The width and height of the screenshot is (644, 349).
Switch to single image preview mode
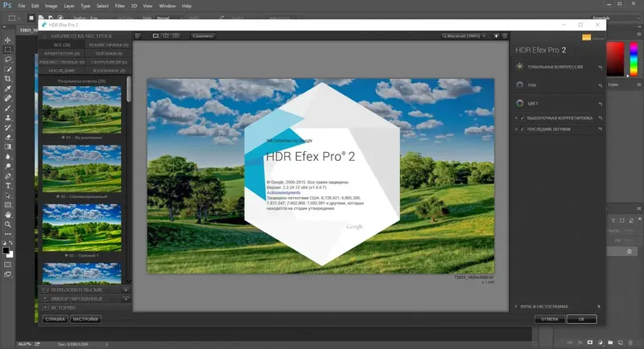[155, 36]
